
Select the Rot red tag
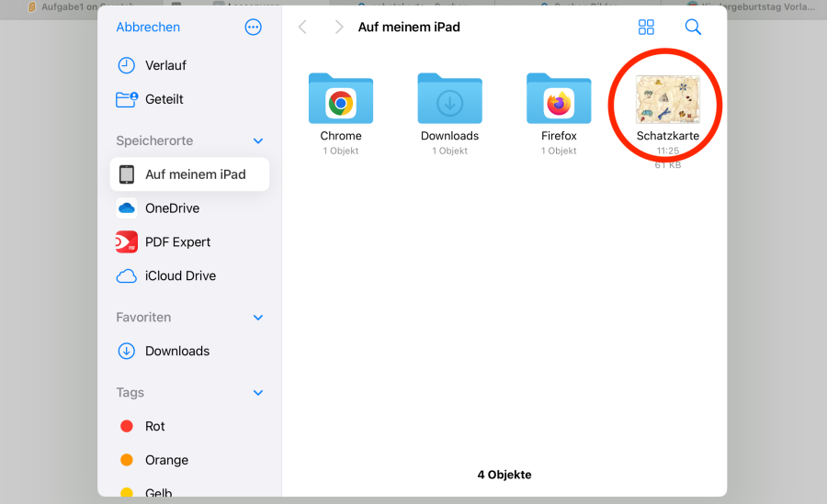[x=154, y=426]
